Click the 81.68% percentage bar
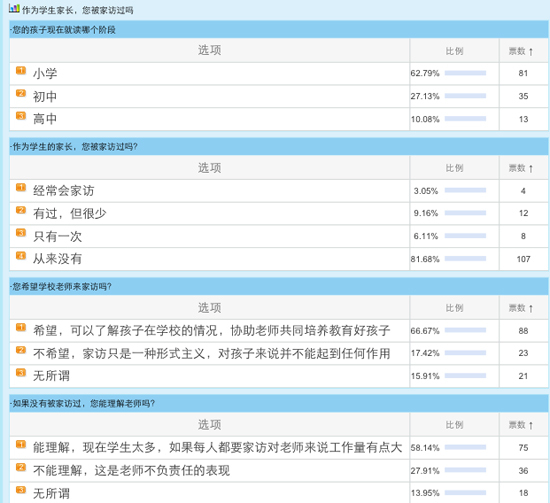Viewport: 550px width, 503px height. (465, 259)
